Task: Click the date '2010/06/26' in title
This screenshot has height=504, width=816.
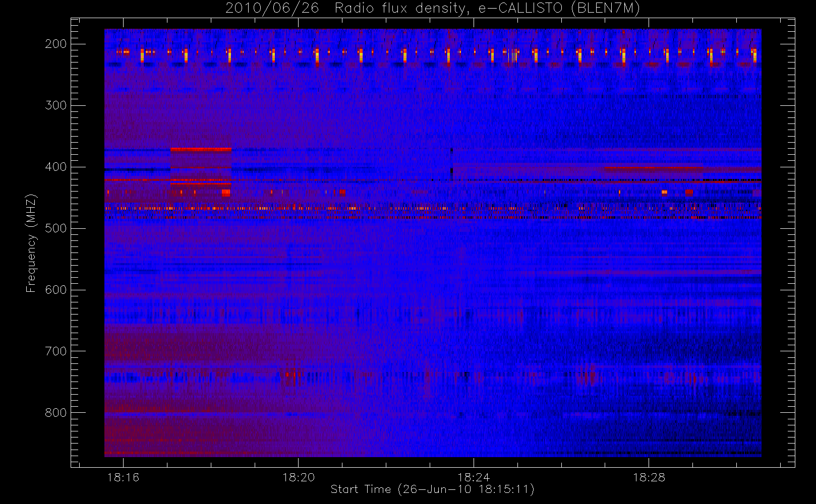Action: (272, 8)
